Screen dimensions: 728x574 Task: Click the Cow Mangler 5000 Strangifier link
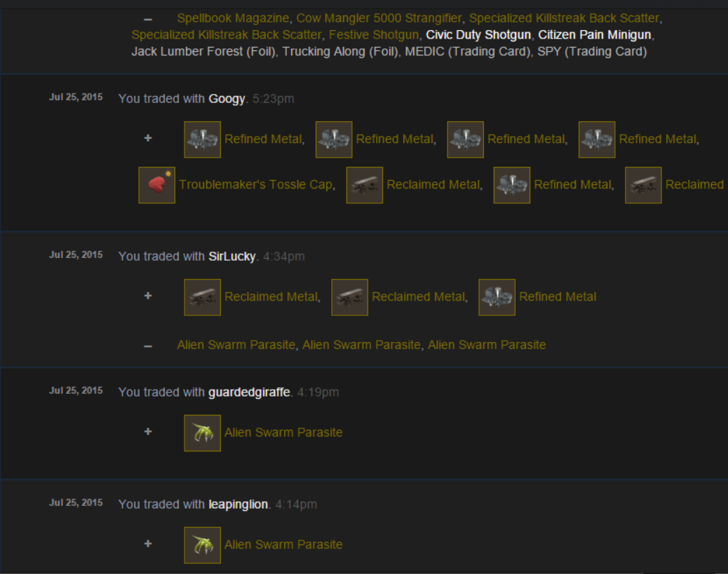point(379,18)
